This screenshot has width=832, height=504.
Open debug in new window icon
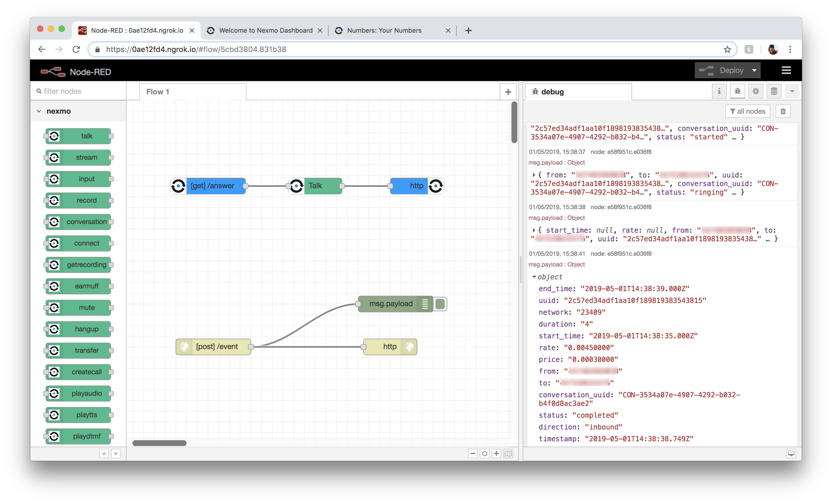click(791, 454)
